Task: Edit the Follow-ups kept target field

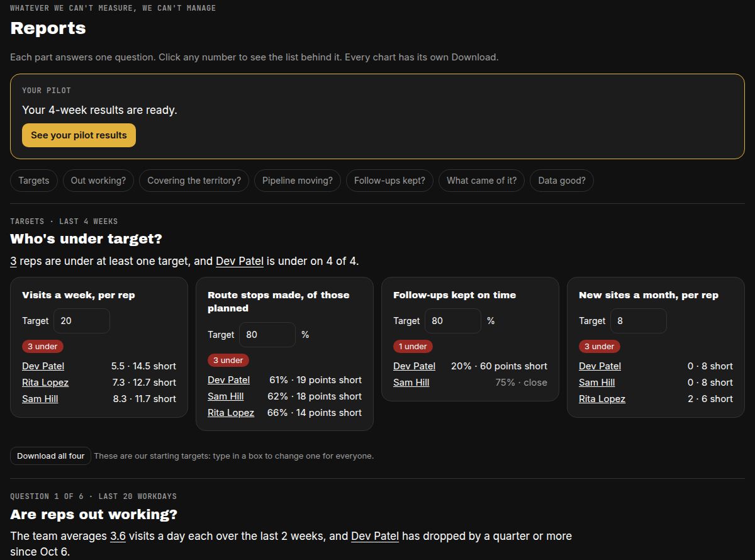Action: 453,321
